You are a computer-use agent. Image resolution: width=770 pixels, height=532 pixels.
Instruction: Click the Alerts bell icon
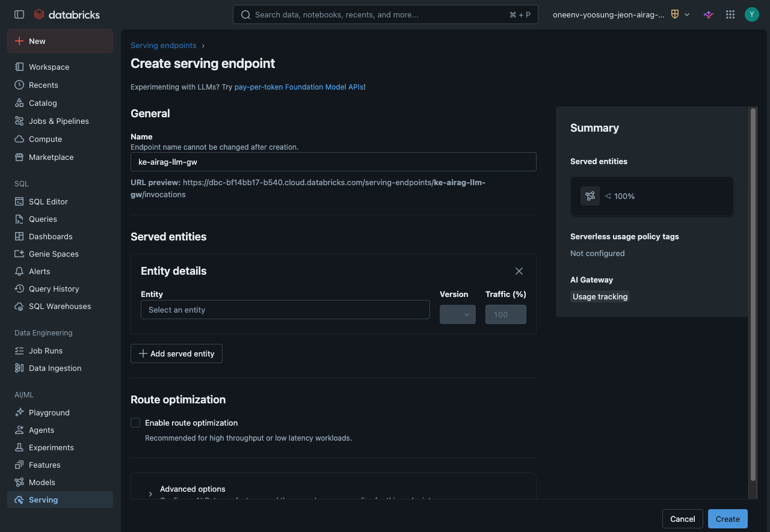click(19, 271)
